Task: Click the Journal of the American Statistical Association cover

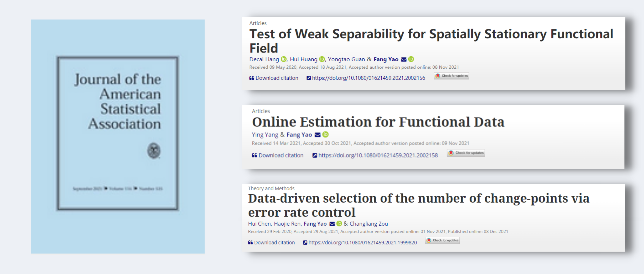Action: coord(118,136)
